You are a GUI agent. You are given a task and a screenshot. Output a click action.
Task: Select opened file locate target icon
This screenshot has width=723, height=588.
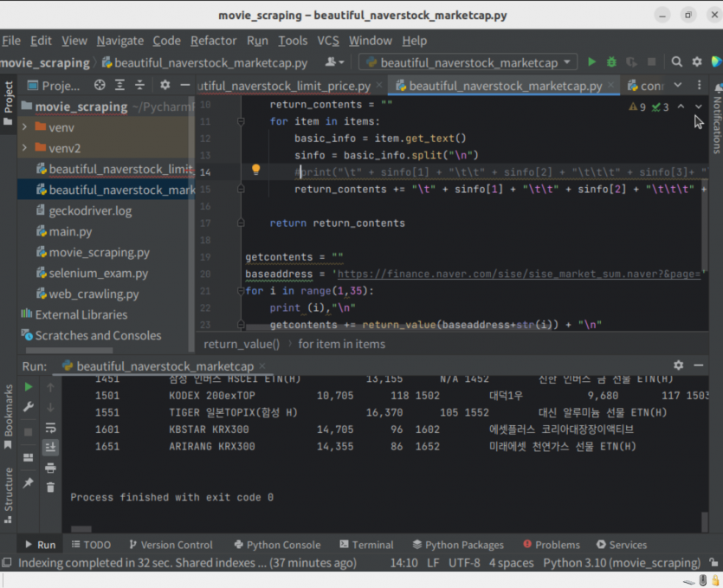[x=100, y=86]
